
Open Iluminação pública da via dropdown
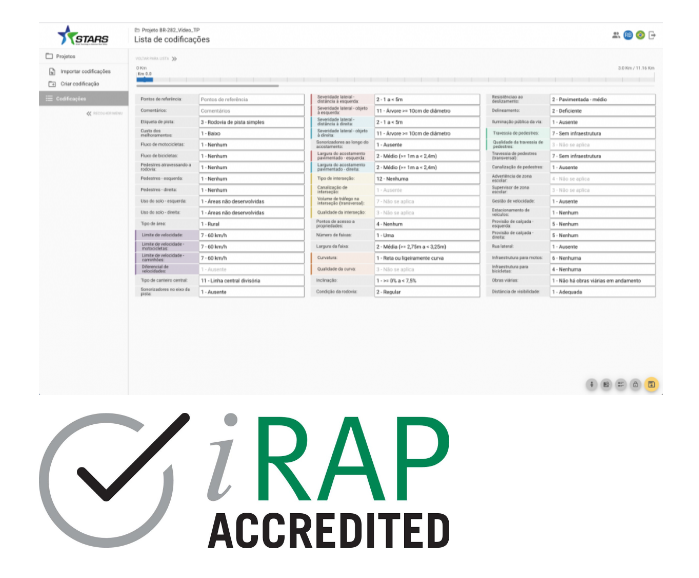coord(603,122)
